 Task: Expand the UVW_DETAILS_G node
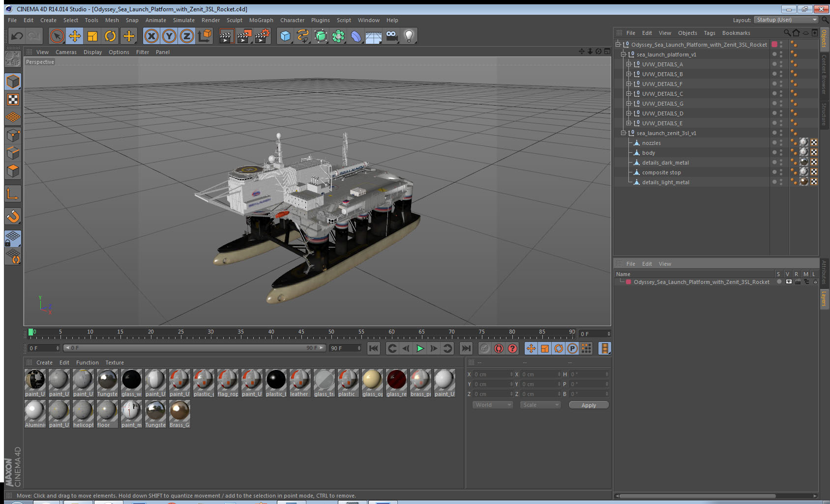click(628, 104)
